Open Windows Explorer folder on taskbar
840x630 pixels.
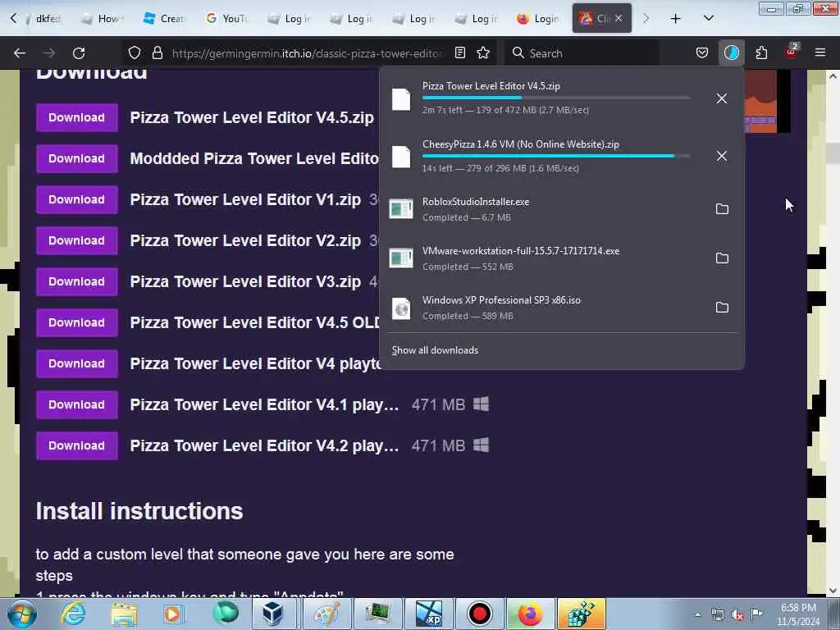point(125,614)
